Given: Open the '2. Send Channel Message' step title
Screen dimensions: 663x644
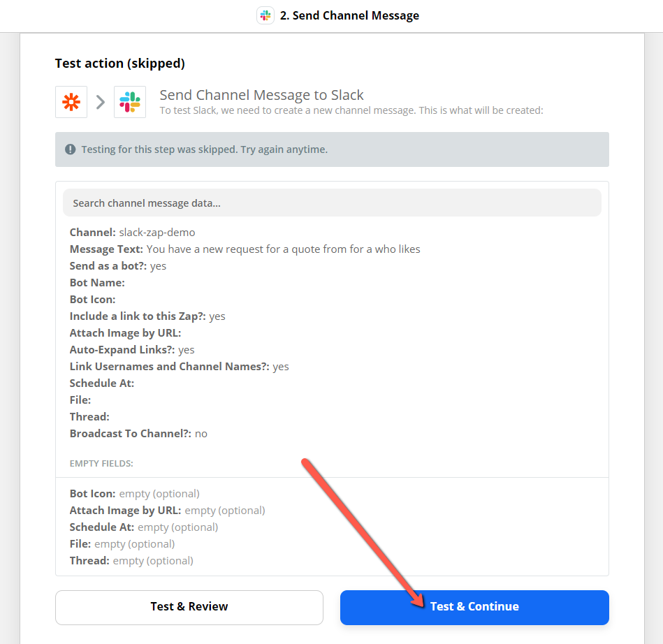Looking at the screenshot, I should [349, 15].
